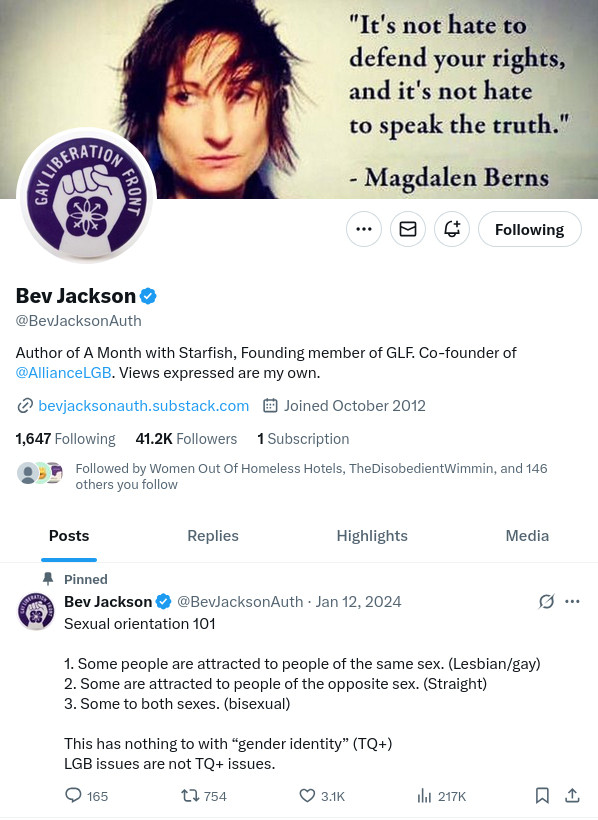The width and height of the screenshot is (598, 820).
Task: Bookmark the pinned post
Action: [x=542, y=795]
